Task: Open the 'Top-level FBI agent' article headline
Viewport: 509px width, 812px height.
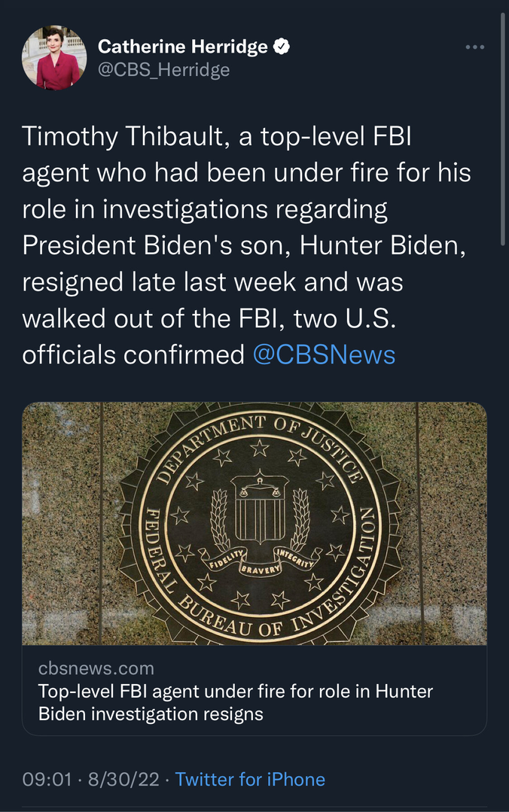Action: point(235,702)
